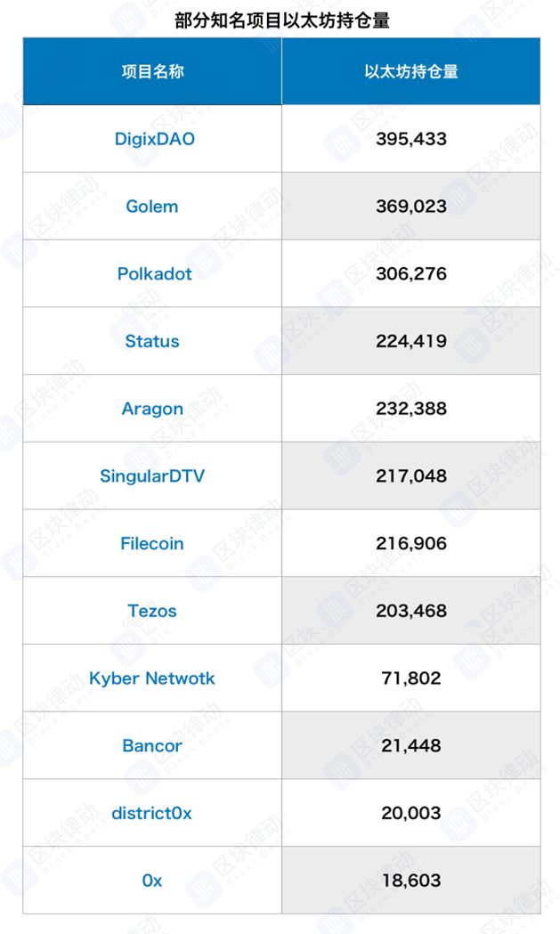Select the 306,276 value for Polkadot

410,273
